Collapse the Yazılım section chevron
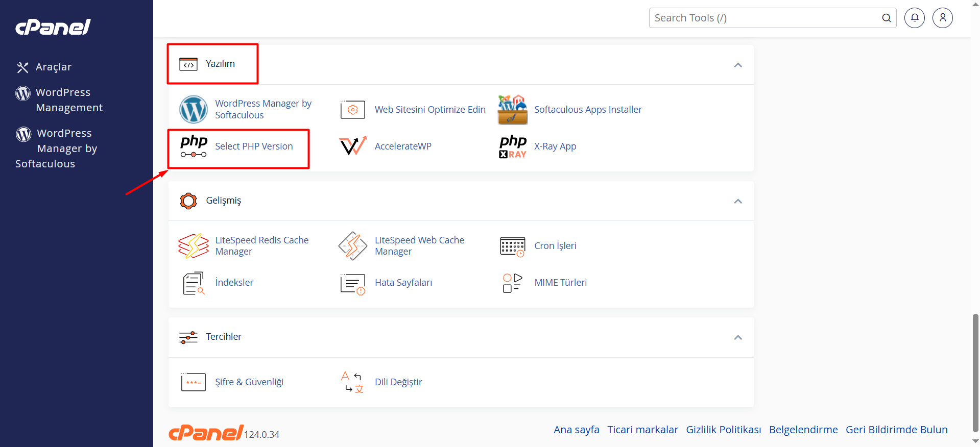This screenshot has height=447, width=980. click(x=738, y=65)
